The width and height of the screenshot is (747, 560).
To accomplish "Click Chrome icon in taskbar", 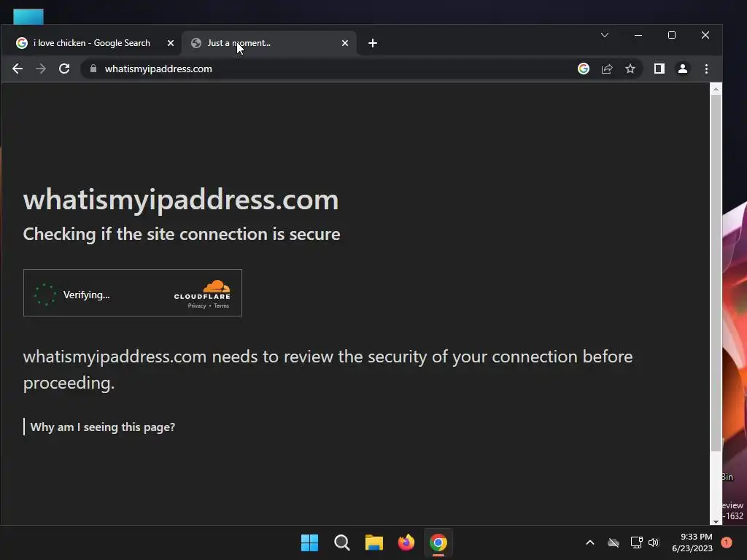I will pos(438,542).
